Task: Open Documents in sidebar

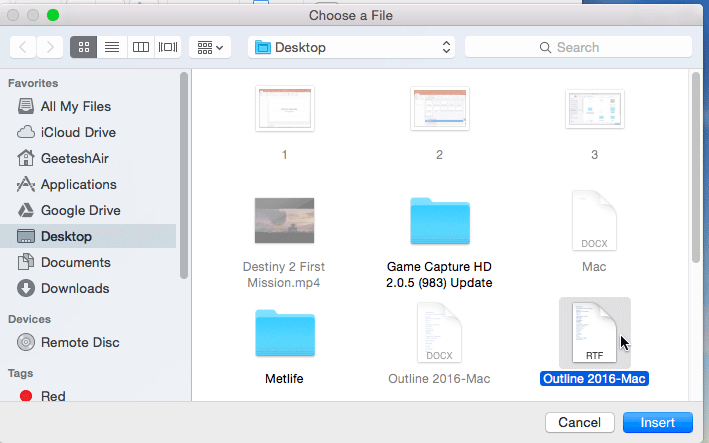Action: click(88, 262)
